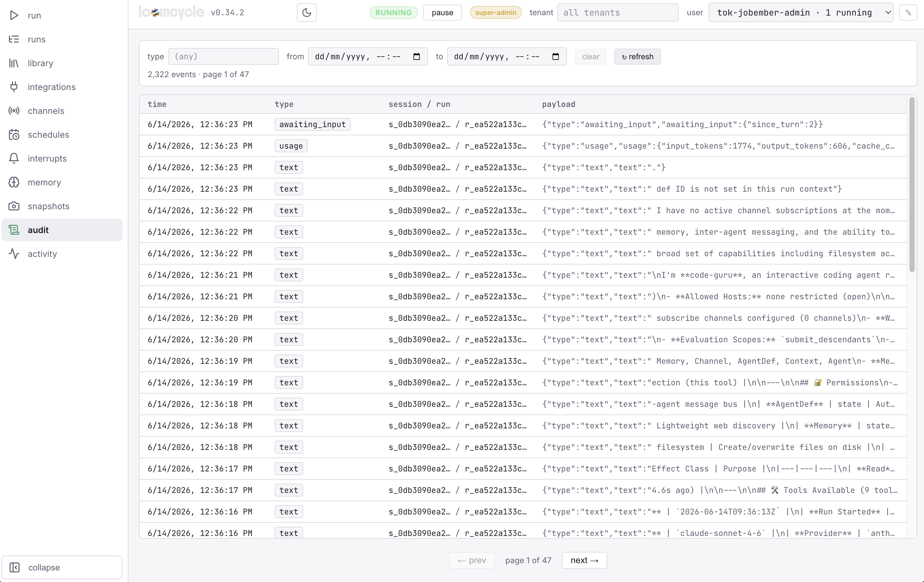The image size is (924, 582).
Task: Switch to the activity section
Action: [x=62, y=253]
